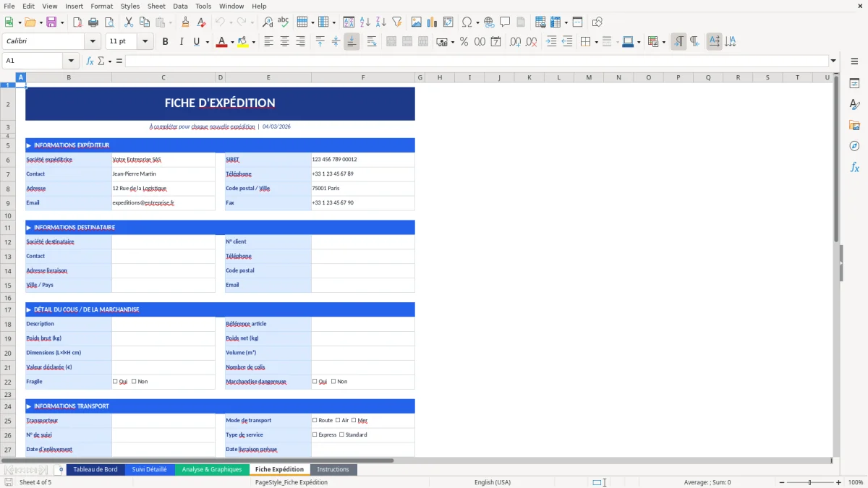Image resolution: width=868 pixels, height=488 pixels.
Task: Insert Special Character omega icon
Action: tap(467, 22)
